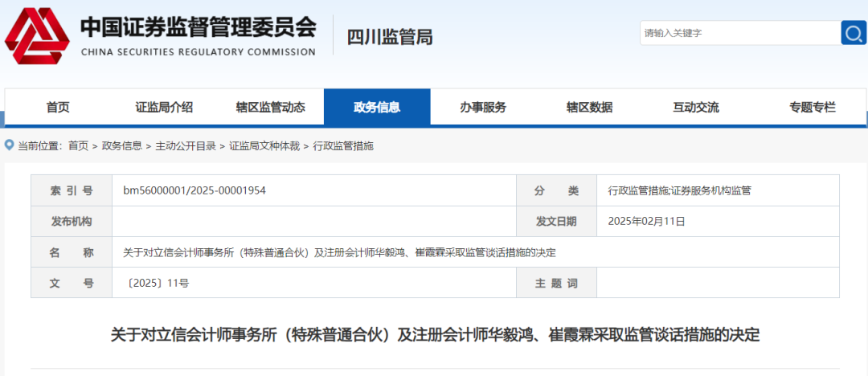The height and width of the screenshot is (376, 868).
Task: Click the 请输入关键字 search input field
Action: pyautogui.click(x=740, y=33)
